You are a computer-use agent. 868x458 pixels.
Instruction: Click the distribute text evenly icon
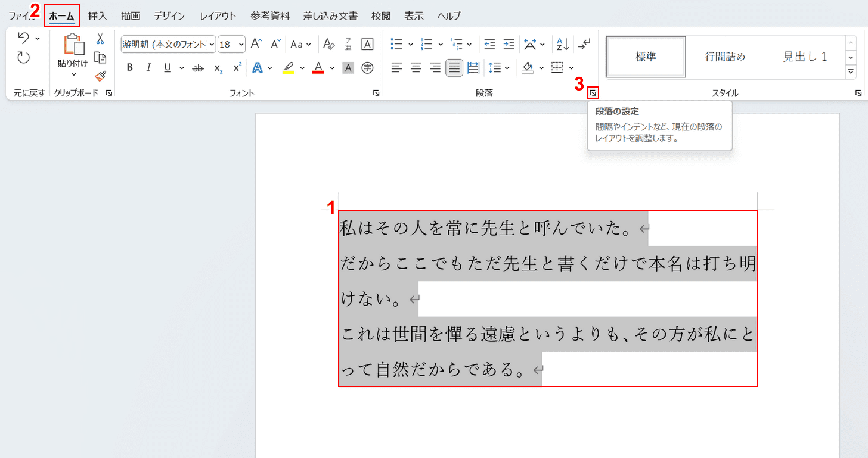tap(473, 68)
